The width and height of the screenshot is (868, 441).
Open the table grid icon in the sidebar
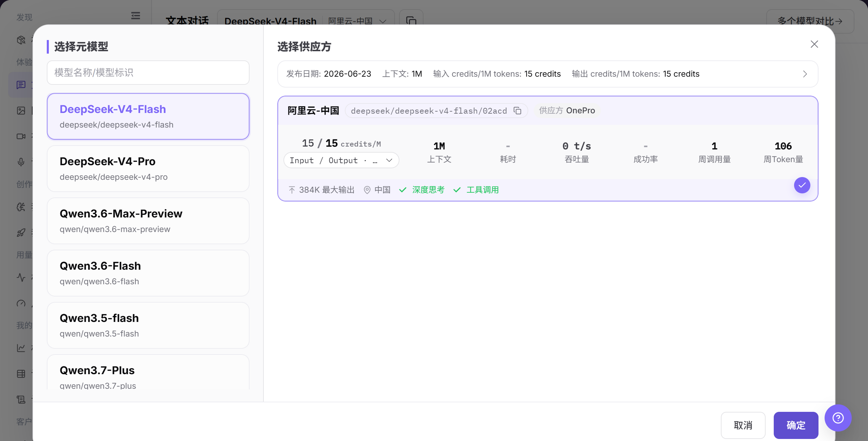(x=21, y=374)
